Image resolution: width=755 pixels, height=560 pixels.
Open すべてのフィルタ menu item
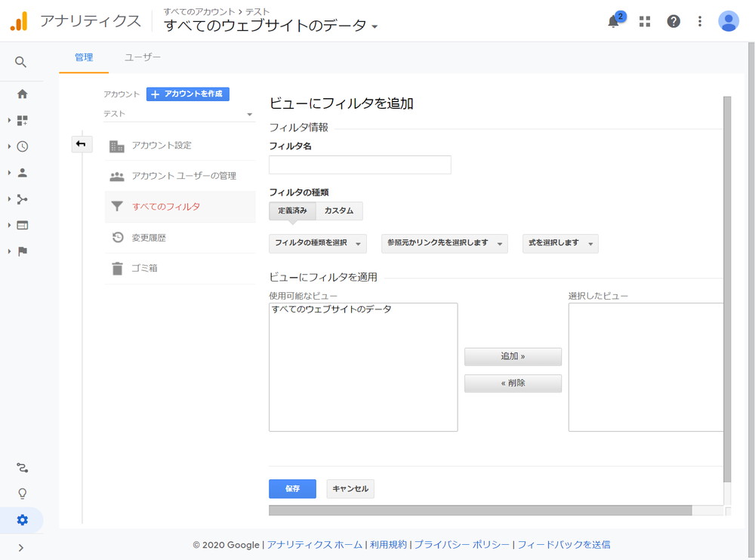point(180,207)
